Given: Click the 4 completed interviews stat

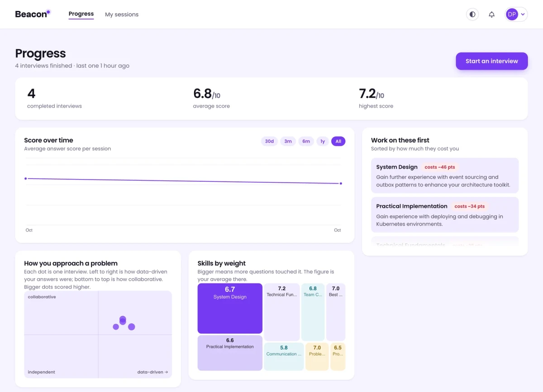Looking at the screenshot, I should click(54, 99).
